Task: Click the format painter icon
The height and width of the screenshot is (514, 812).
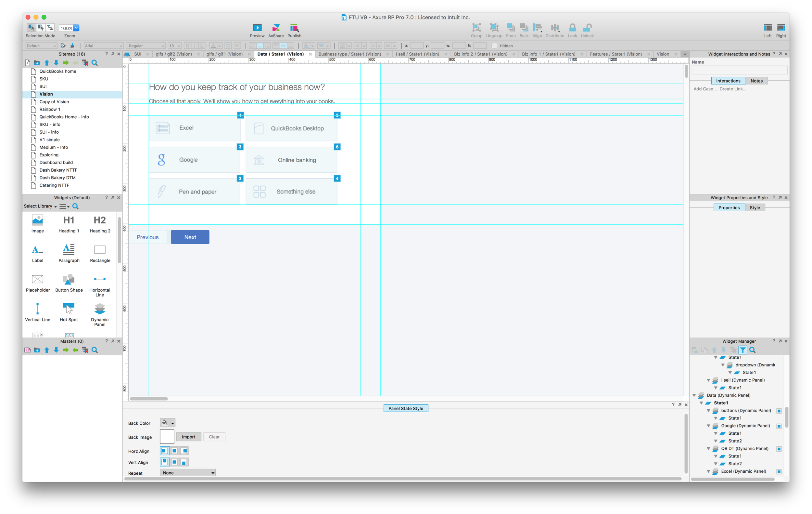Action: pos(72,46)
